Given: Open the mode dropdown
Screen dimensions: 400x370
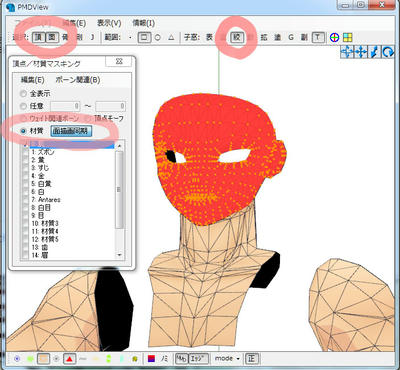Looking at the screenshot, I should [x=227, y=359].
